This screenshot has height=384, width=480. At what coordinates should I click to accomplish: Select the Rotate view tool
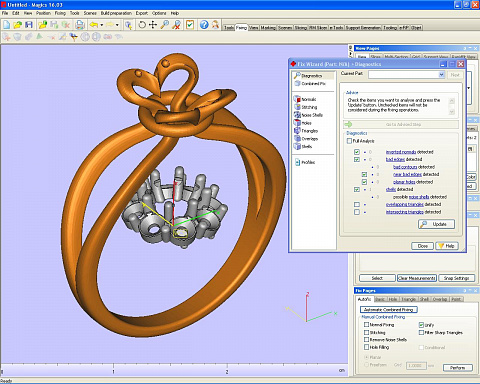[142, 25]
